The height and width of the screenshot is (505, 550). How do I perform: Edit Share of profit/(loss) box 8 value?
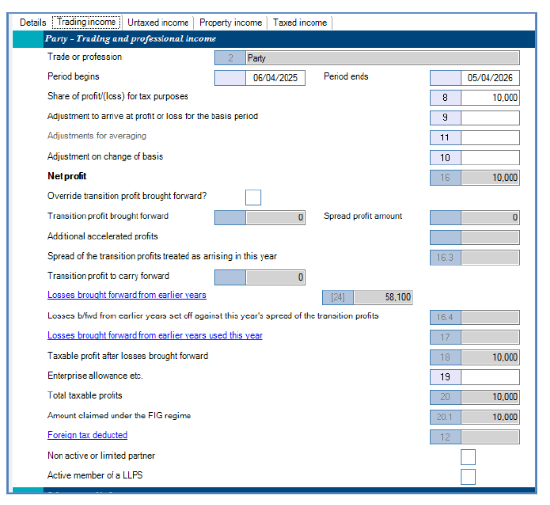click(490, 98)
